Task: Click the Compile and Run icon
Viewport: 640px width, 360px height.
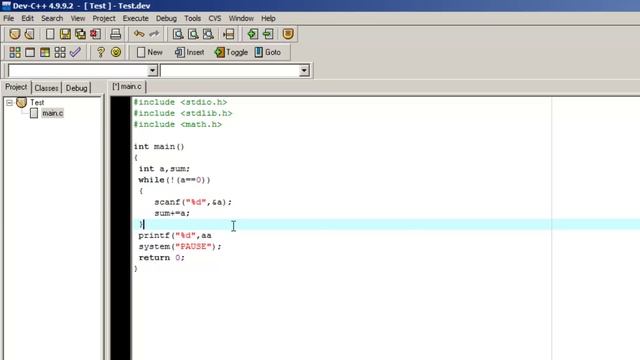Action: tap(45, 52)
